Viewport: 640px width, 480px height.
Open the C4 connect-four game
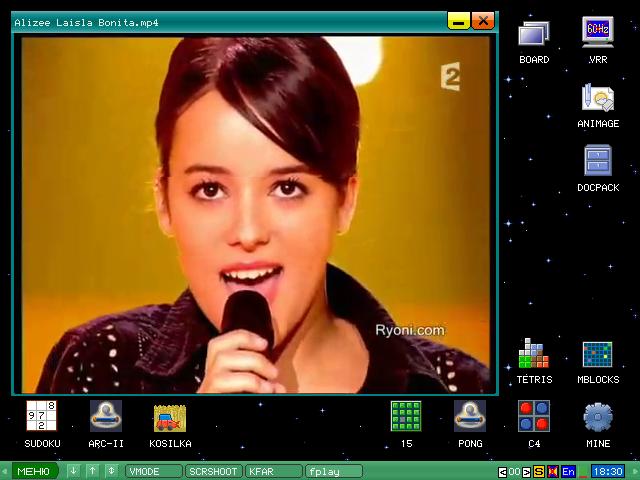534,416
